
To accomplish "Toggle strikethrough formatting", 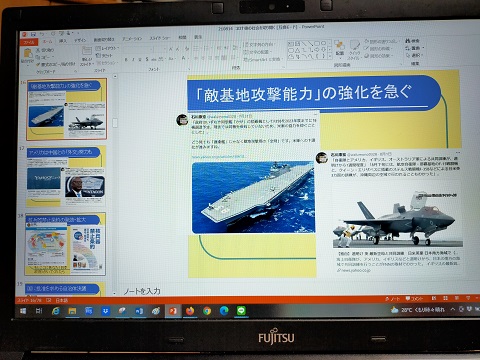I will tap(154, 59).
